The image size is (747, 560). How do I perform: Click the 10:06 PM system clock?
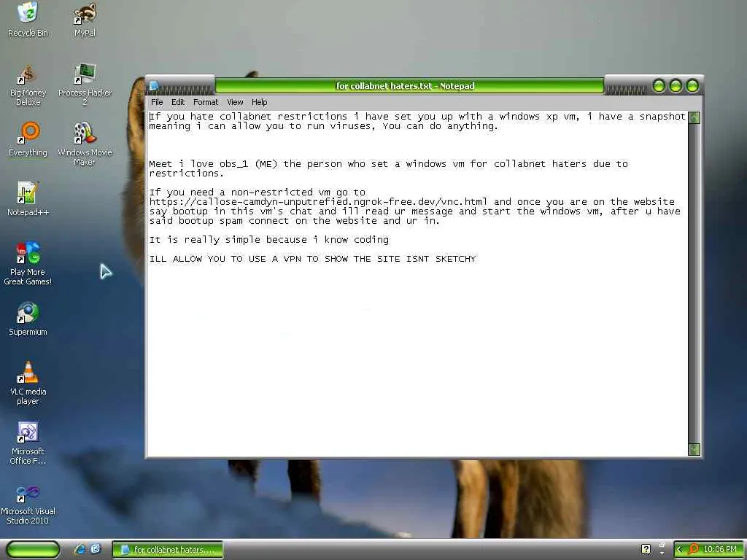tap(719, 550)
